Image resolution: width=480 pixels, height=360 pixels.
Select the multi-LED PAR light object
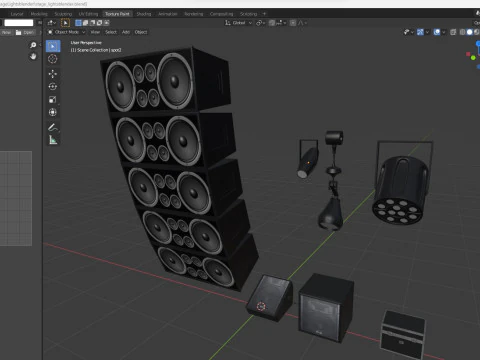pos(401,187)
